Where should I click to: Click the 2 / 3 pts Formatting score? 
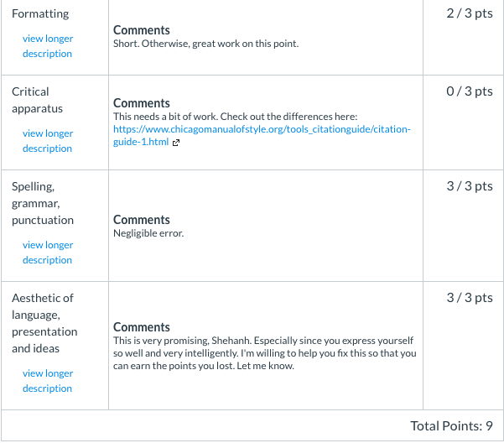click(x=470, y=13)
